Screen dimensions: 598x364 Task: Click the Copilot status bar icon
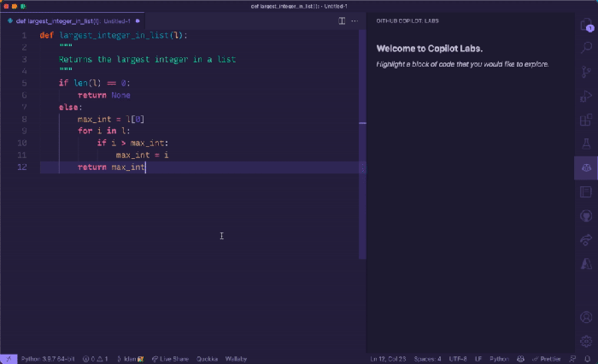click(520, 359)
